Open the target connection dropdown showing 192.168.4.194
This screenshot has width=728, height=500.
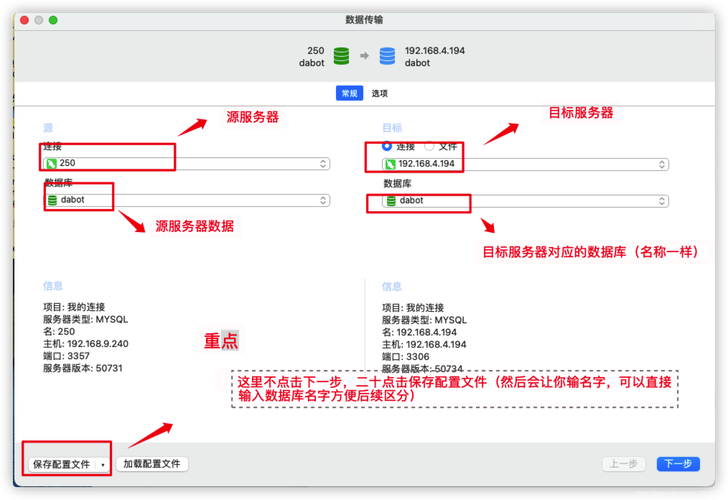(525, 164)
